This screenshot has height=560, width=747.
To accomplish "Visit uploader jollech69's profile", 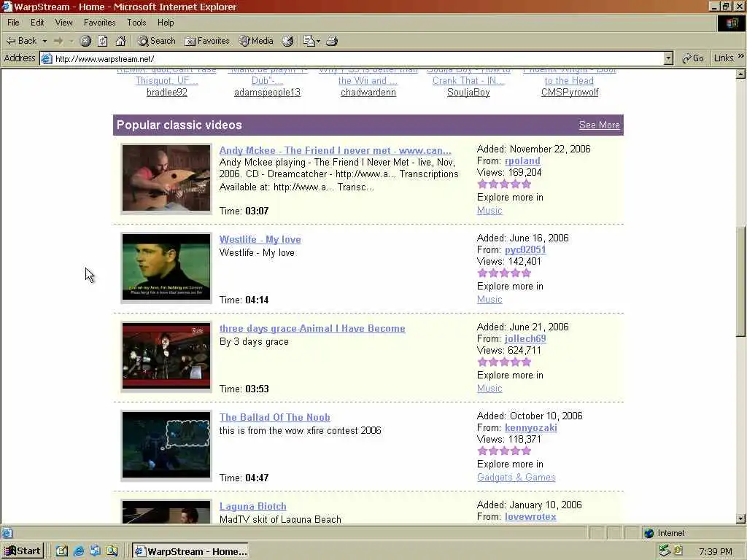I will [525, 338].
